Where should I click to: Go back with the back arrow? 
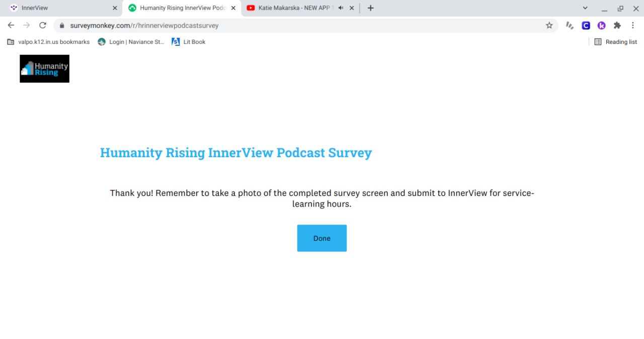point(11,25)
